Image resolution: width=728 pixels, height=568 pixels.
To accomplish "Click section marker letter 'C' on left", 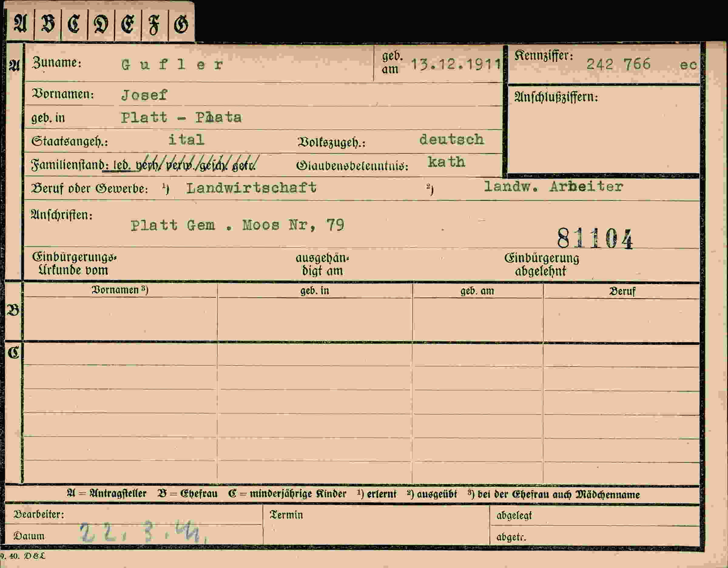I will click(x=13, y=352).
